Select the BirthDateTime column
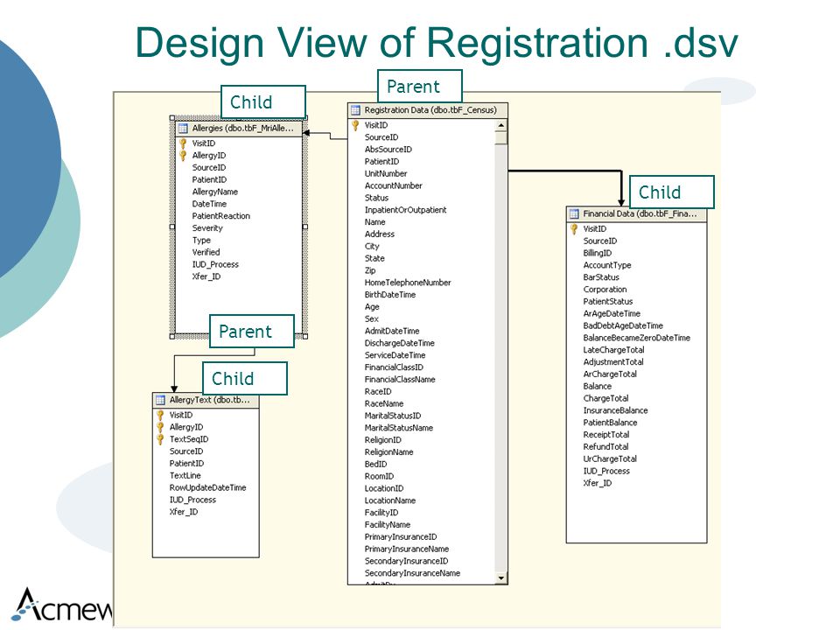Image resolution: width=840 pixels, height=630 pixels. 390,295
